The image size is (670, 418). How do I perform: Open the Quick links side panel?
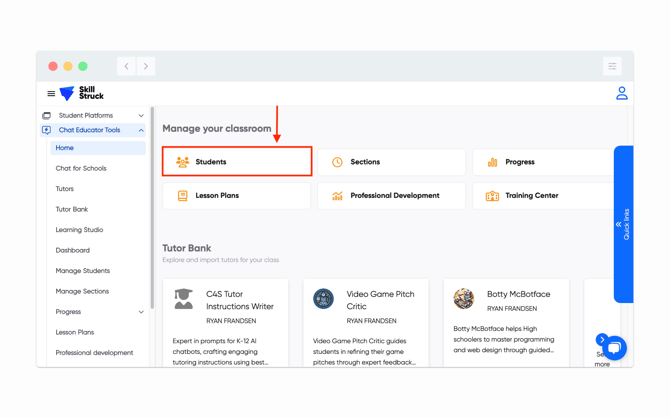tap(623, 224)
